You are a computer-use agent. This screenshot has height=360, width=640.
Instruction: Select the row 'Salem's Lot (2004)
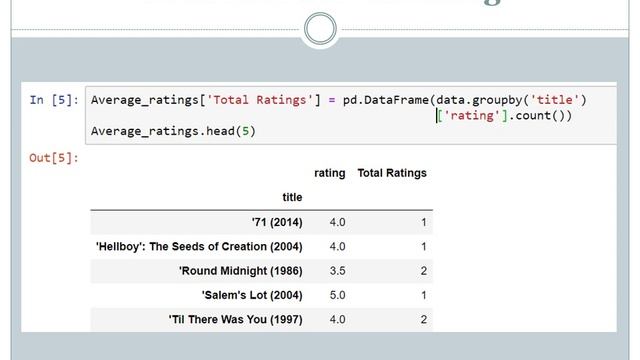click(262, 295)
